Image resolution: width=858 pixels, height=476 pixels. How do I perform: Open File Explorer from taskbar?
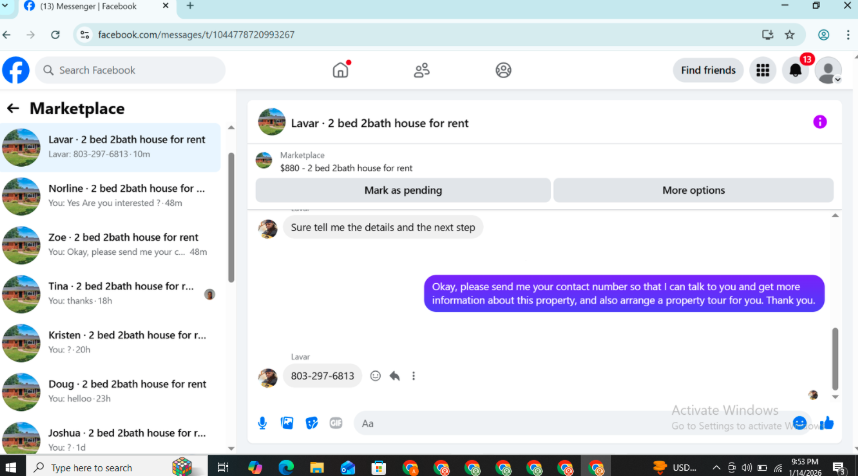(317, 467)
